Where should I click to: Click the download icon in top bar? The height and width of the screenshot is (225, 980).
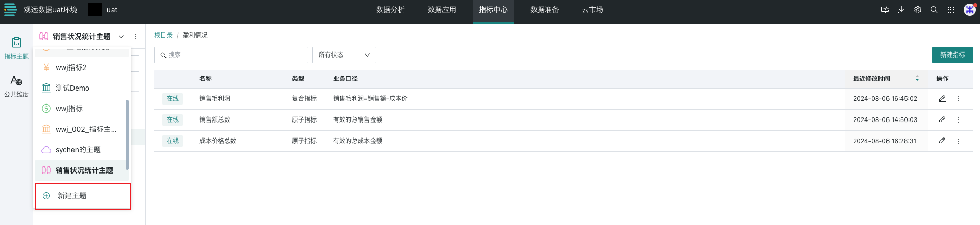tap(901, 10)
